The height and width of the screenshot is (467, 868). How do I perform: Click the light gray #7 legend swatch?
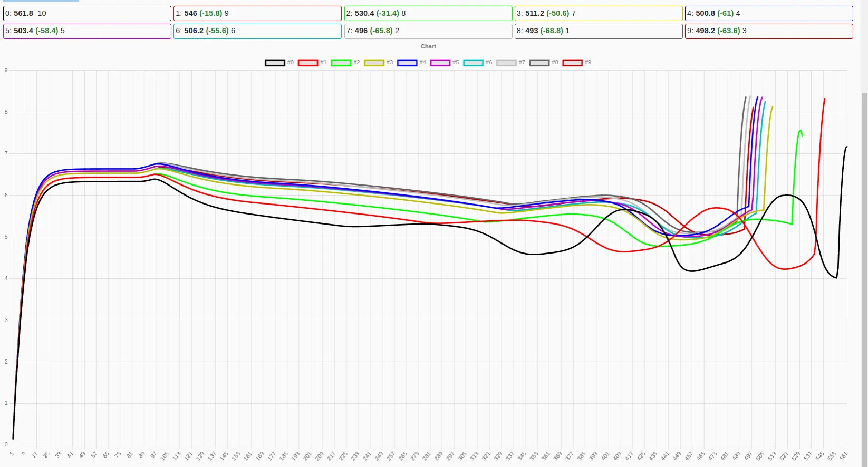506,63
